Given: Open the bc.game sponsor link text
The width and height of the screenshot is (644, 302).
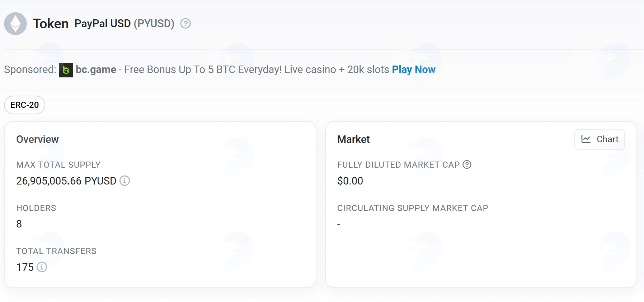Looking at the screenshot, I should (96, 69).
